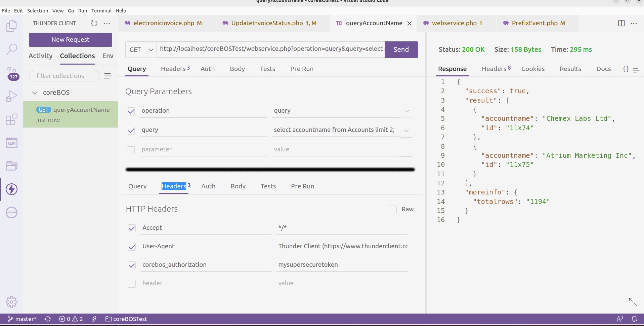Viewport: 644px width, 326px height.
Task: Split the editor right
Action: (621, 23)
